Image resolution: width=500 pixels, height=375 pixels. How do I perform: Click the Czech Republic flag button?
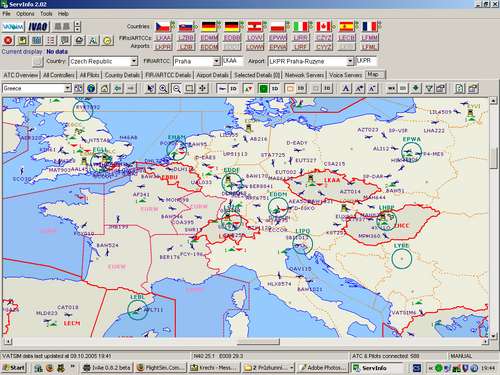point(163,26)
